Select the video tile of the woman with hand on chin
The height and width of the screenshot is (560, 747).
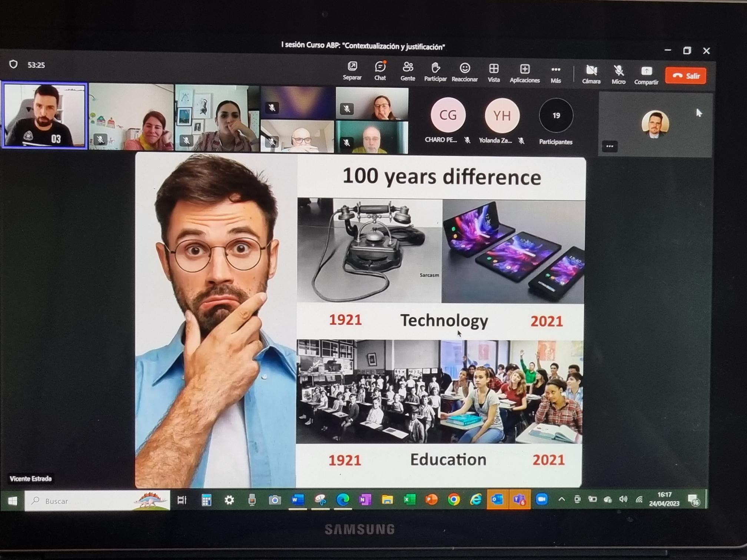coord(217,118)
